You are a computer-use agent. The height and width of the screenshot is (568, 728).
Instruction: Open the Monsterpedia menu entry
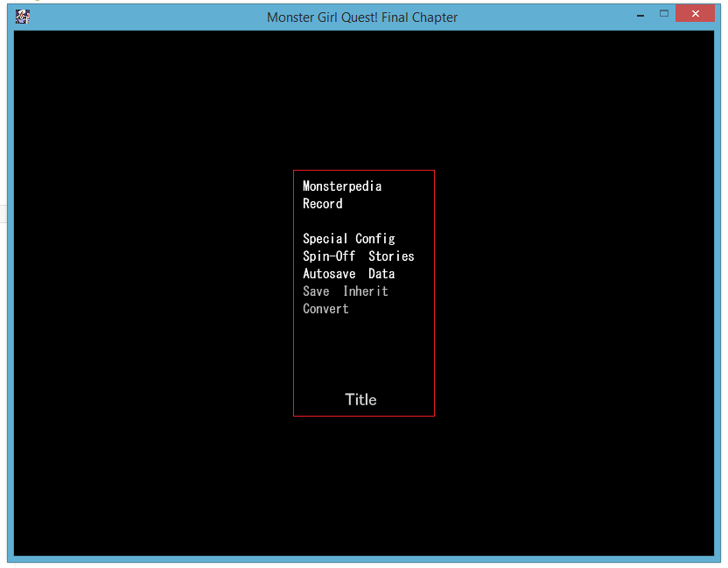342,186
